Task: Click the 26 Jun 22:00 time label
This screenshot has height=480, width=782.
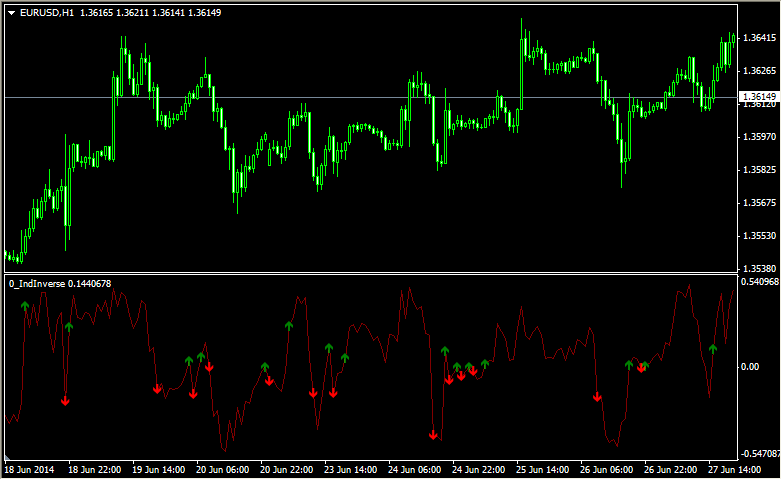Action: click(670, 470)
